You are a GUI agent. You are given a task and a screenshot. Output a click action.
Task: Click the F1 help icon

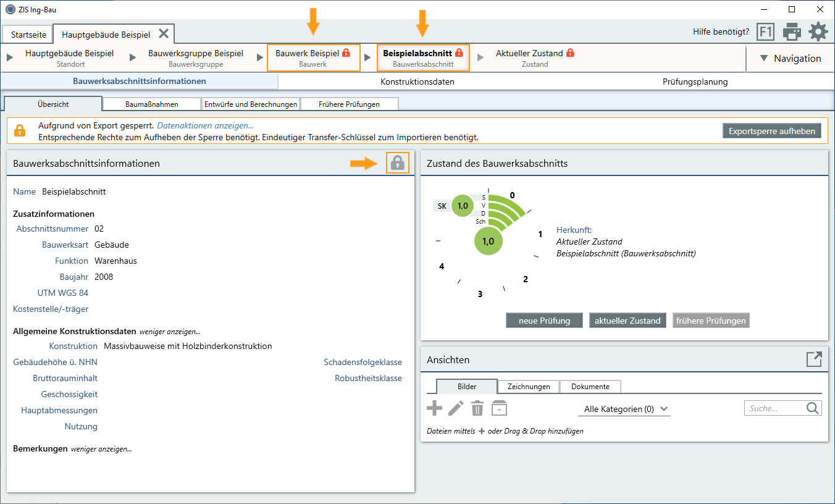(765, 31)
